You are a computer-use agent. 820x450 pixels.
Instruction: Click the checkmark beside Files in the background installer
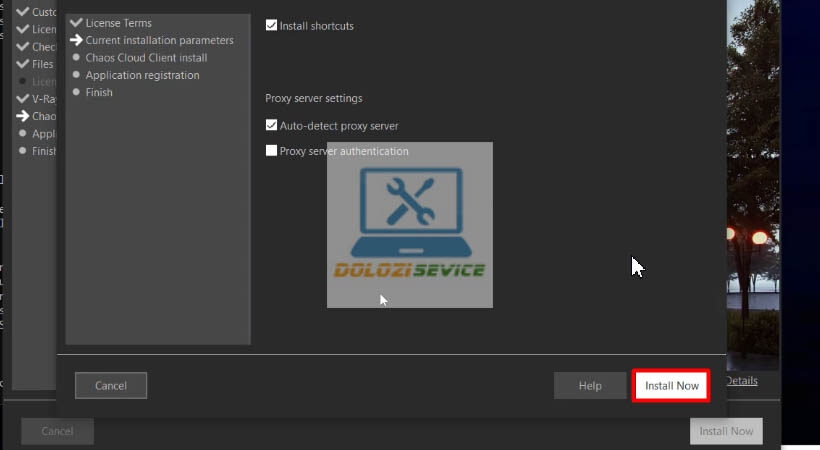click(23, 64)
